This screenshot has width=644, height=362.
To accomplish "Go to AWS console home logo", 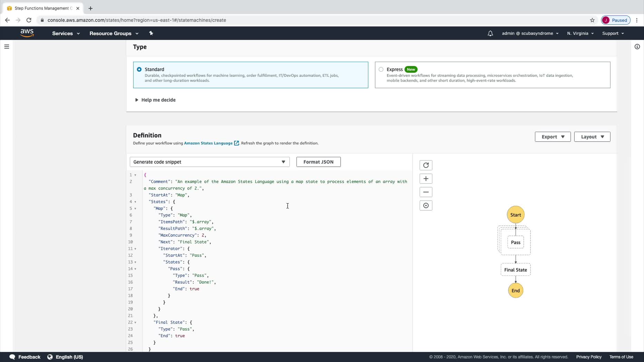I will point(27,33).
